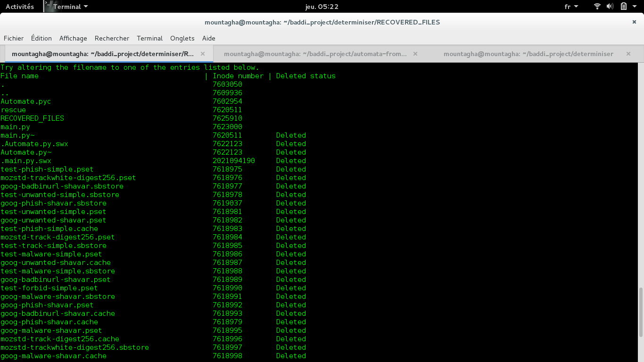Click test-track-simple.sbstore file name
The width and height of the screenshot is (644, 362).
click(x=53, y=246)
